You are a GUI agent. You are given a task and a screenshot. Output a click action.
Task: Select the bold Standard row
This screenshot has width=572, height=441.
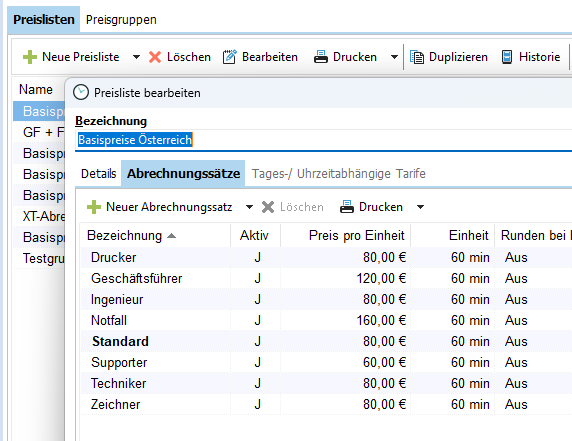click(x=326, y=341)
